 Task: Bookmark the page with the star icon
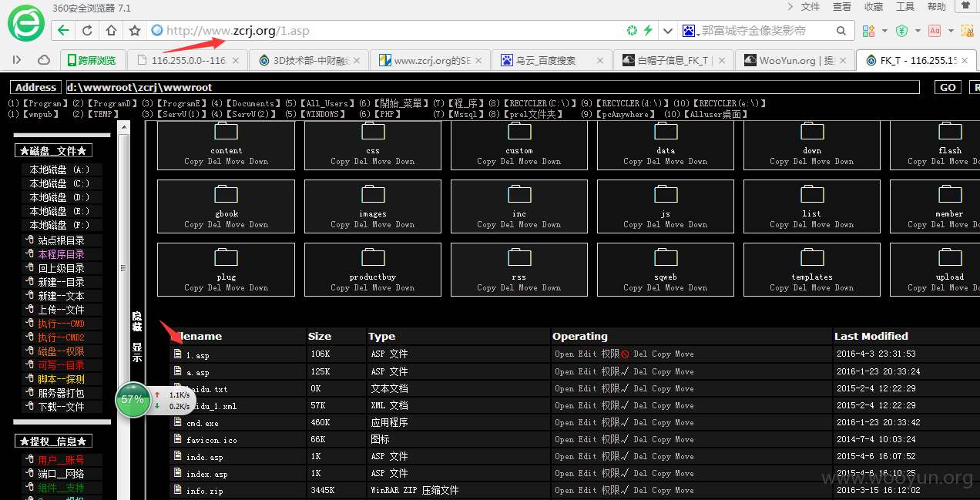pos(135,31)
